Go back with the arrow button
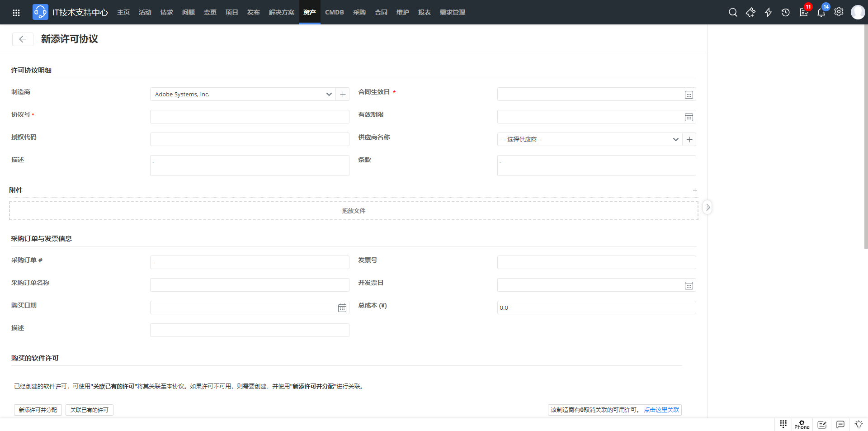 coord(23,39)
